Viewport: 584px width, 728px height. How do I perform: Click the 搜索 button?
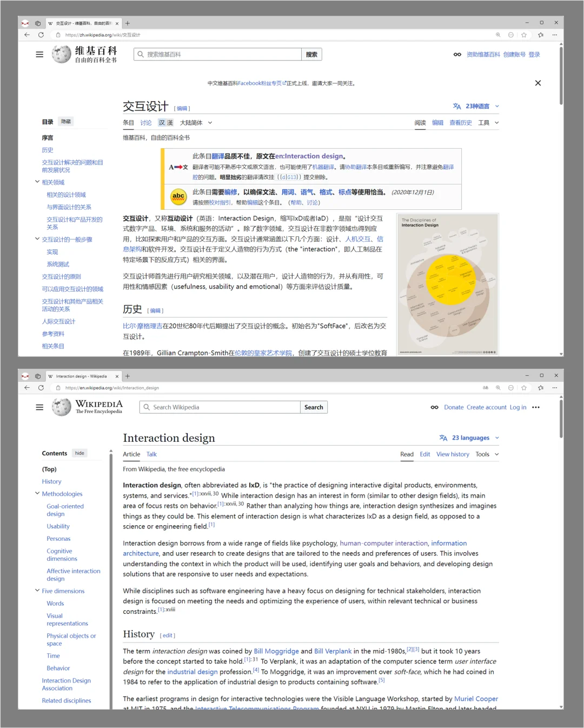click(312, 54)
